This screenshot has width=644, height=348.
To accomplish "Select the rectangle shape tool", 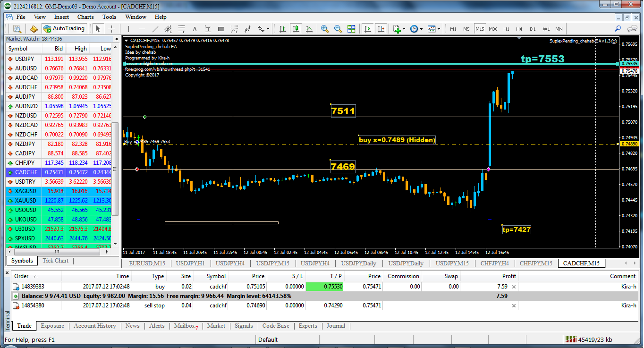I will tap(221, 29).
